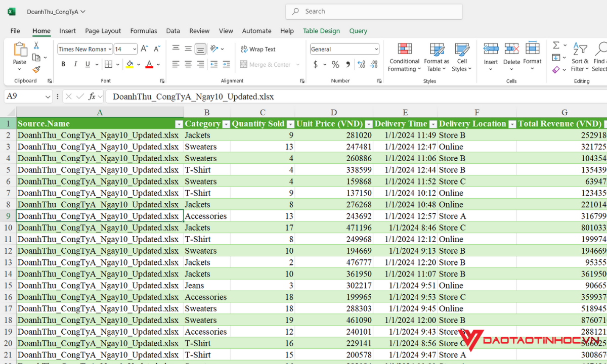Apply accounting dollar format

[316, 64]
